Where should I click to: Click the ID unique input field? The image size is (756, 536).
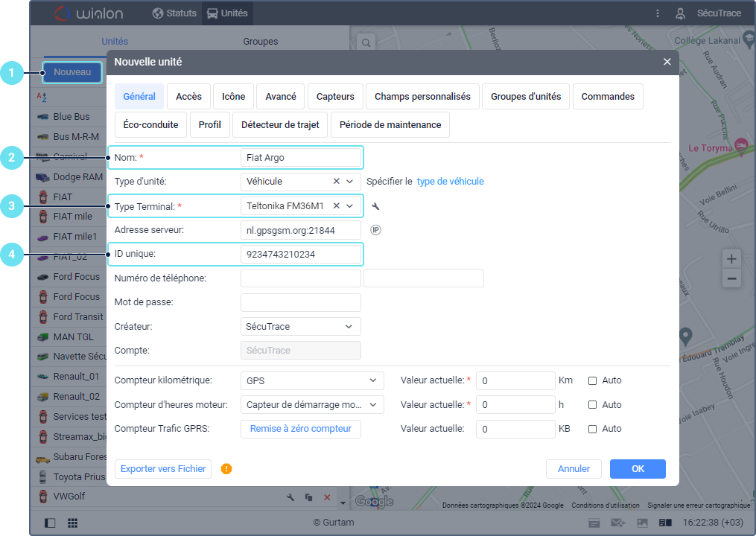click(300, 254)
